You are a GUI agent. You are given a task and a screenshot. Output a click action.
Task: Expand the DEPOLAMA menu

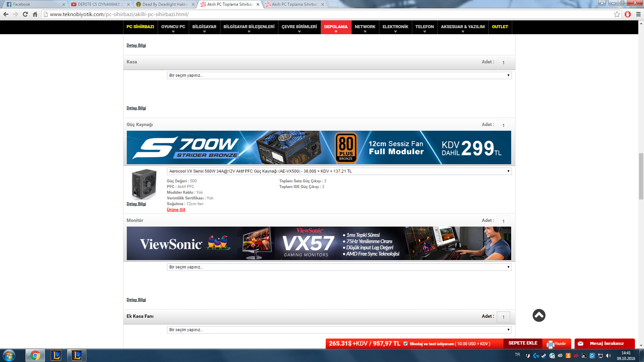336,27
